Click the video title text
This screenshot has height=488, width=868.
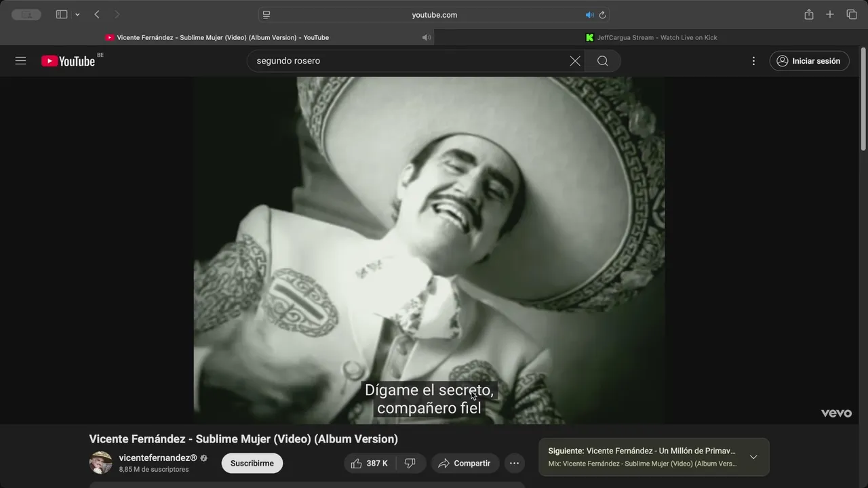coord(243,439)
